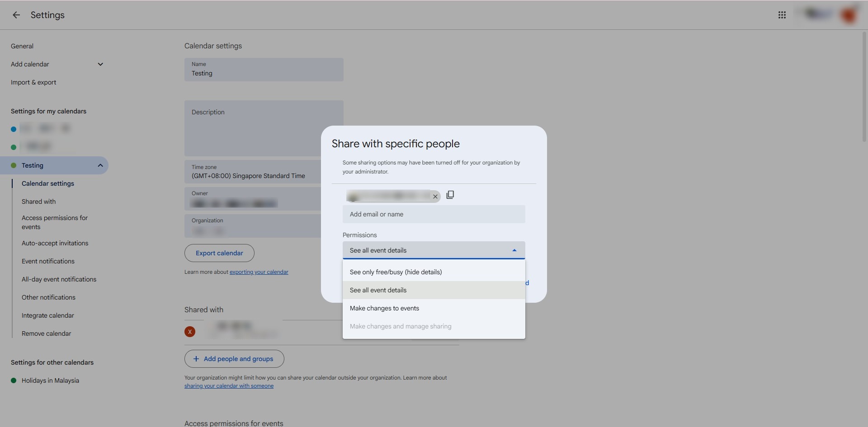868x427 pixels.
Task: Open the Google apps grid
Action: point(782,15)
